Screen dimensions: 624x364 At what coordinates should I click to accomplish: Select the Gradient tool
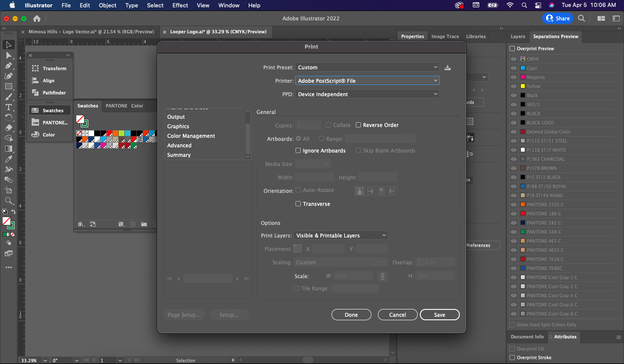8,149
